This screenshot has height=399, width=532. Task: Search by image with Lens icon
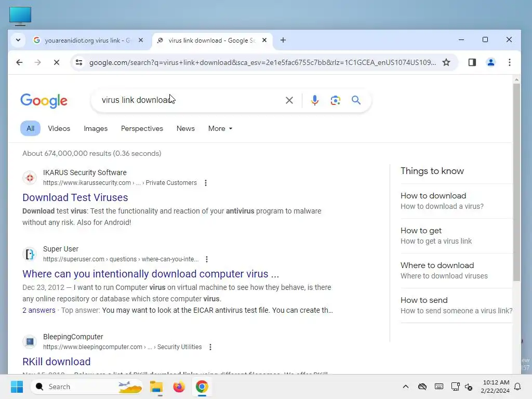click(335, 100)
